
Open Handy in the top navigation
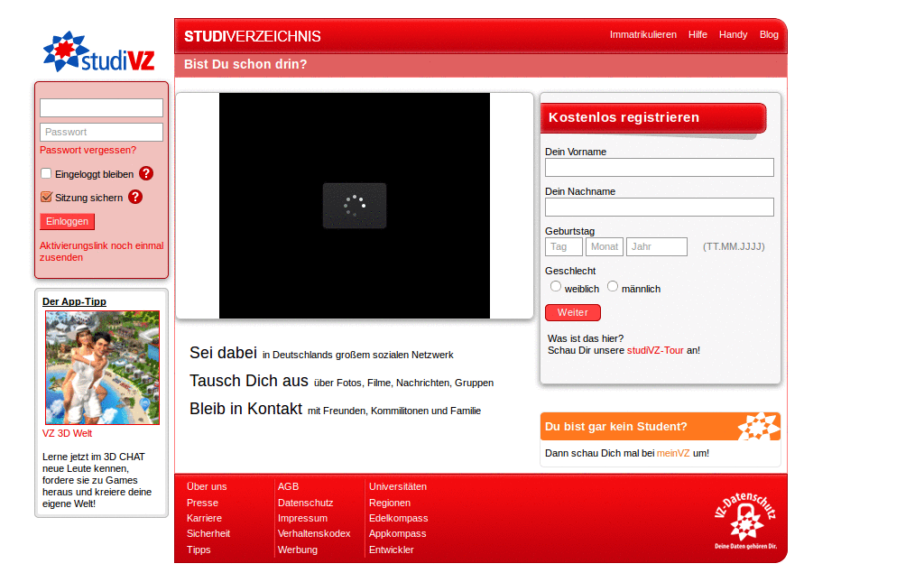pos(733,35)
